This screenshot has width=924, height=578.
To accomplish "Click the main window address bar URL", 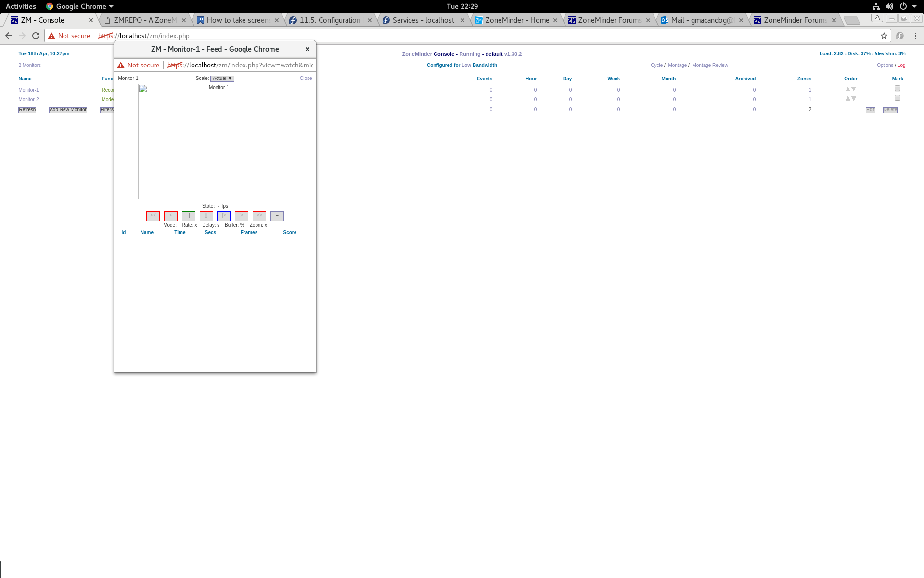I will (144, 36).
